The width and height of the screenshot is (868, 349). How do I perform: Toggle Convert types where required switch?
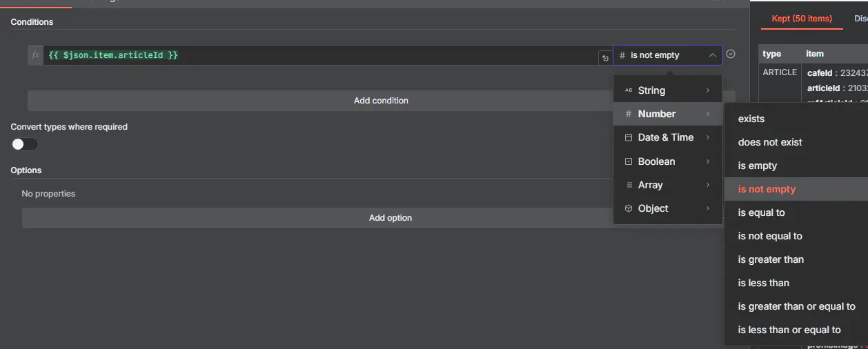[x=25, y=144]
